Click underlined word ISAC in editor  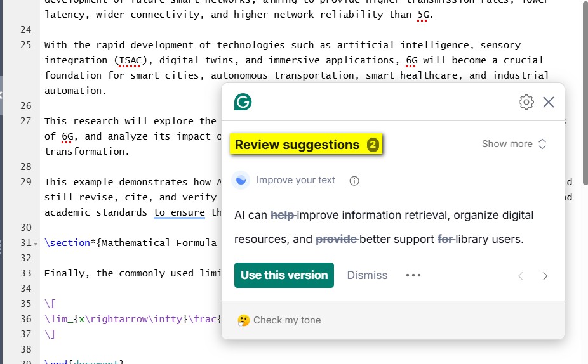pyautogui.click(x=130, y=60)
